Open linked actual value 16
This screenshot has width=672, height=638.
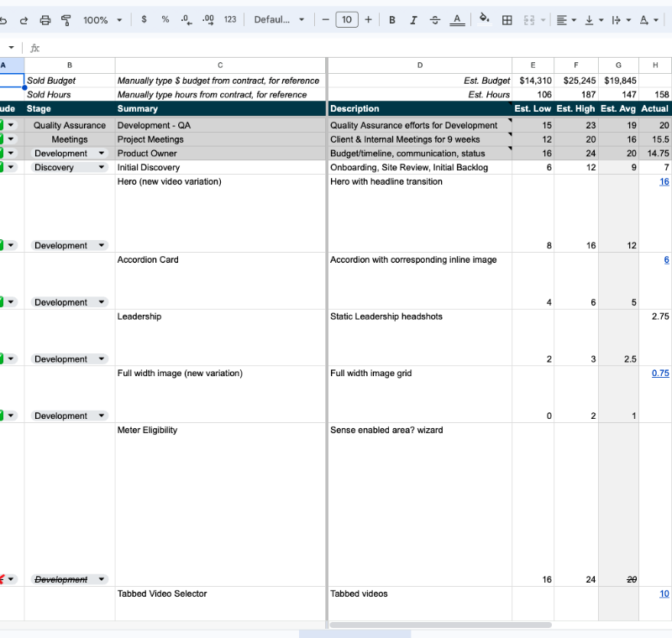click(664, 181)
